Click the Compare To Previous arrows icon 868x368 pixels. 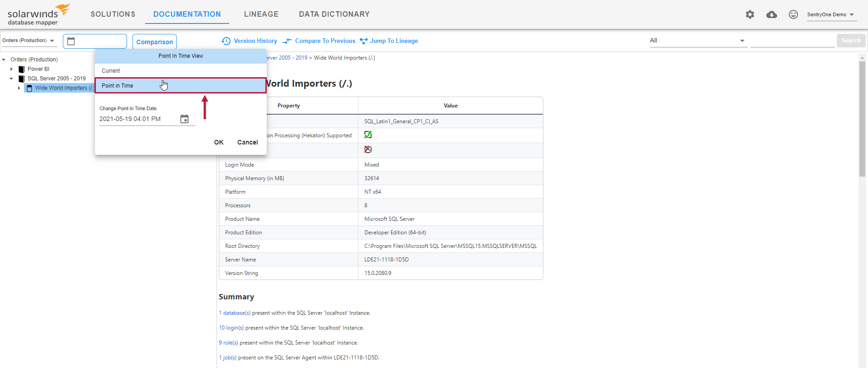(287, 41)
